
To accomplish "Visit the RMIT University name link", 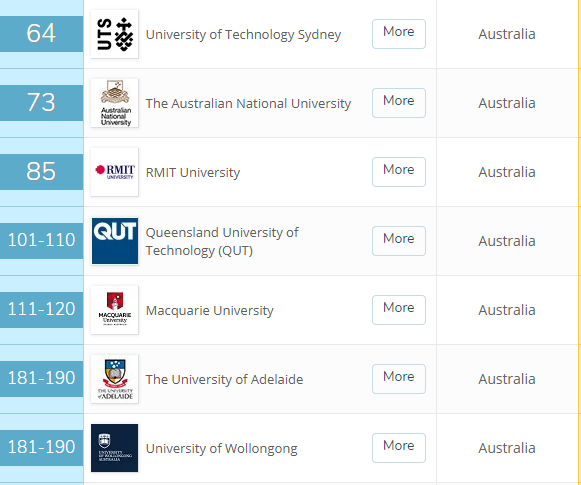I will point(193,172).
